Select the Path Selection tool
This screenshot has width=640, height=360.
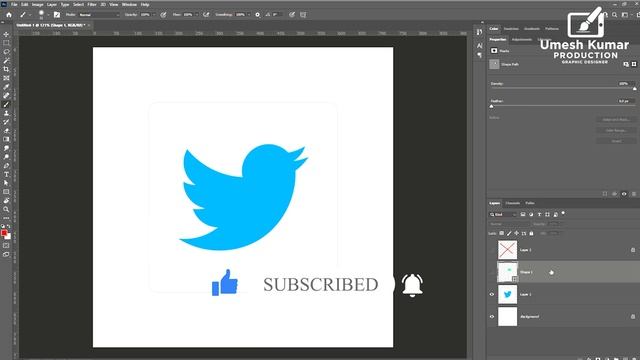tap(6, 183)
